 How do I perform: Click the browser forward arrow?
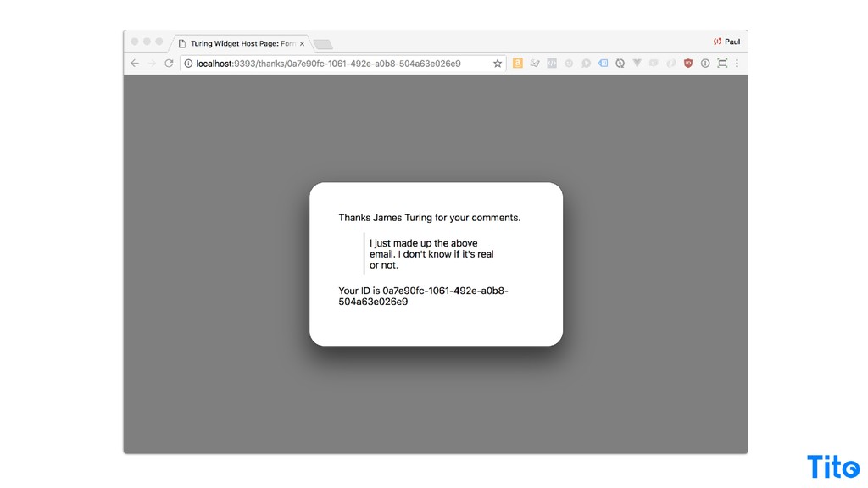[152, 63]
